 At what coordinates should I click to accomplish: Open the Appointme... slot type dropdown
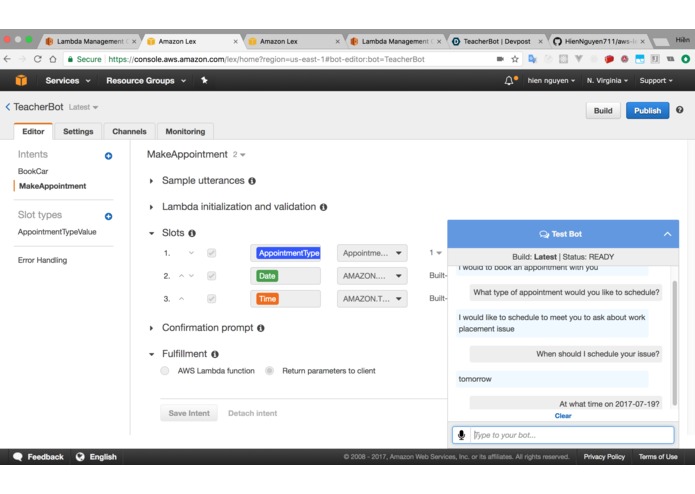pos(372,253)
